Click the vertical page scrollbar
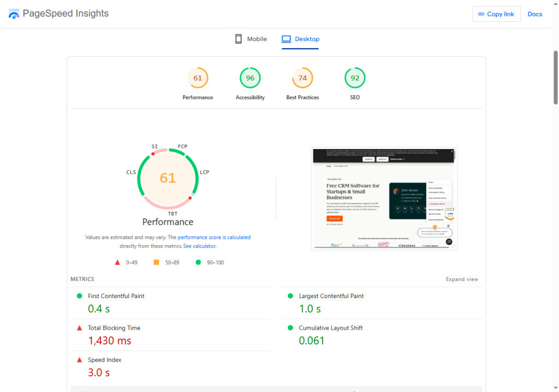 (555, 76)
